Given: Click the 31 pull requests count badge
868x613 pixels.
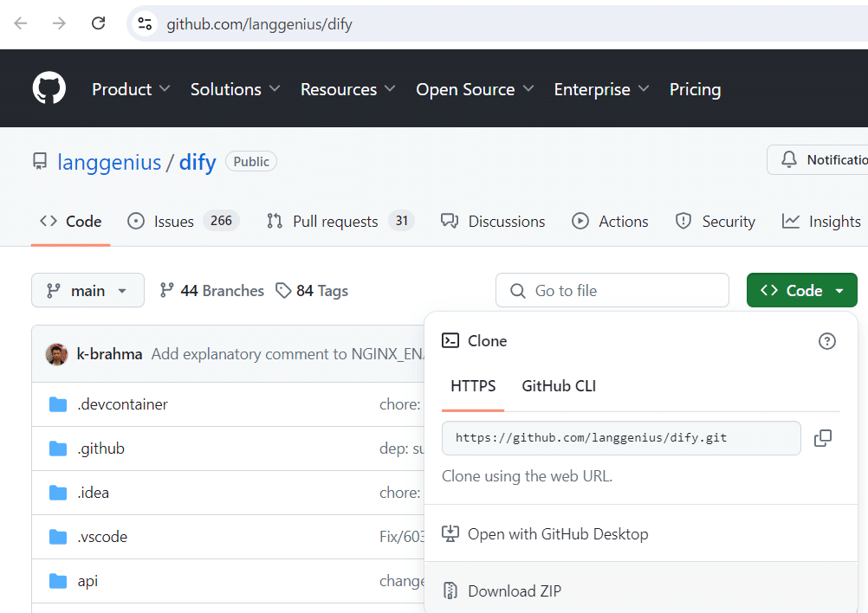Looking at the screenshot, I should click(401, 221).
